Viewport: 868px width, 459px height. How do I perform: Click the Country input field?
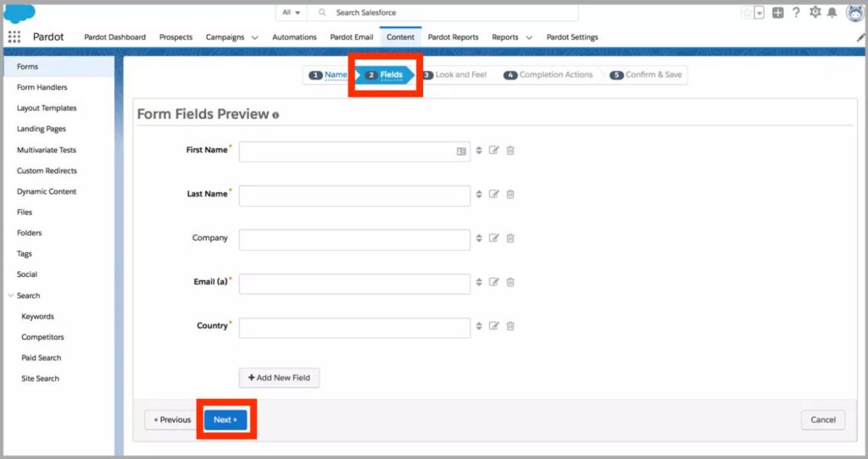354,328
